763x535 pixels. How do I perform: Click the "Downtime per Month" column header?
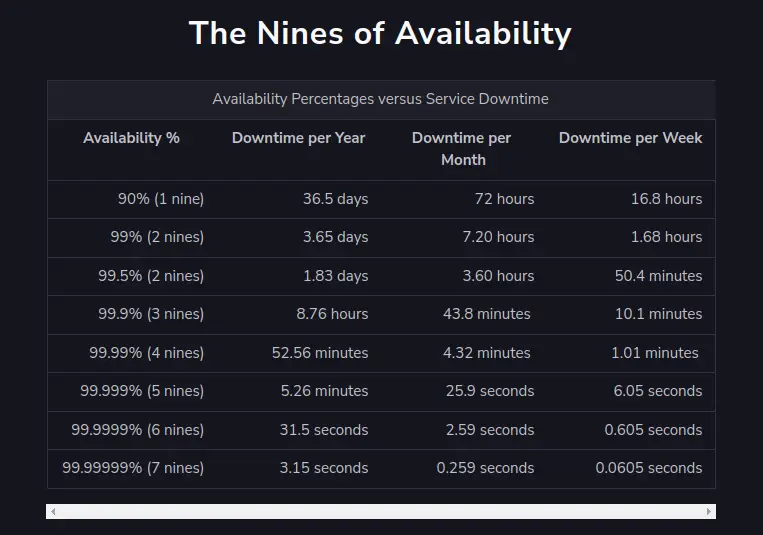tap(462, 149)
